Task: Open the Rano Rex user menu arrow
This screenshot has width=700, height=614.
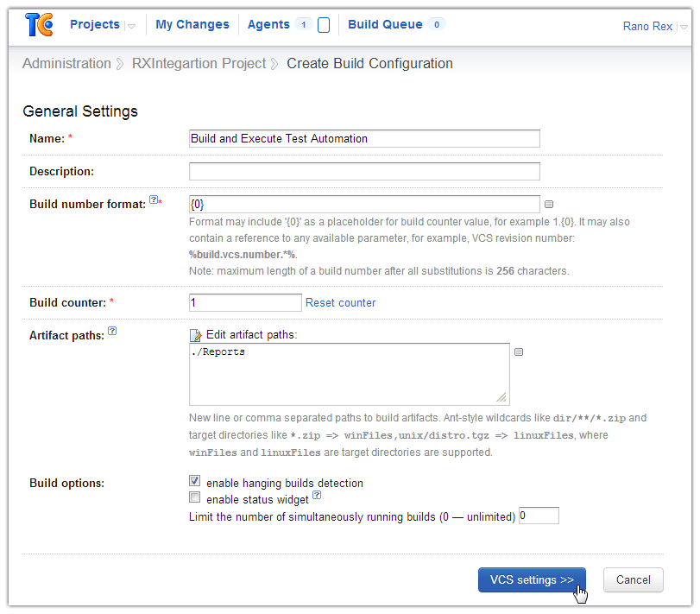Action: (684, 28)
